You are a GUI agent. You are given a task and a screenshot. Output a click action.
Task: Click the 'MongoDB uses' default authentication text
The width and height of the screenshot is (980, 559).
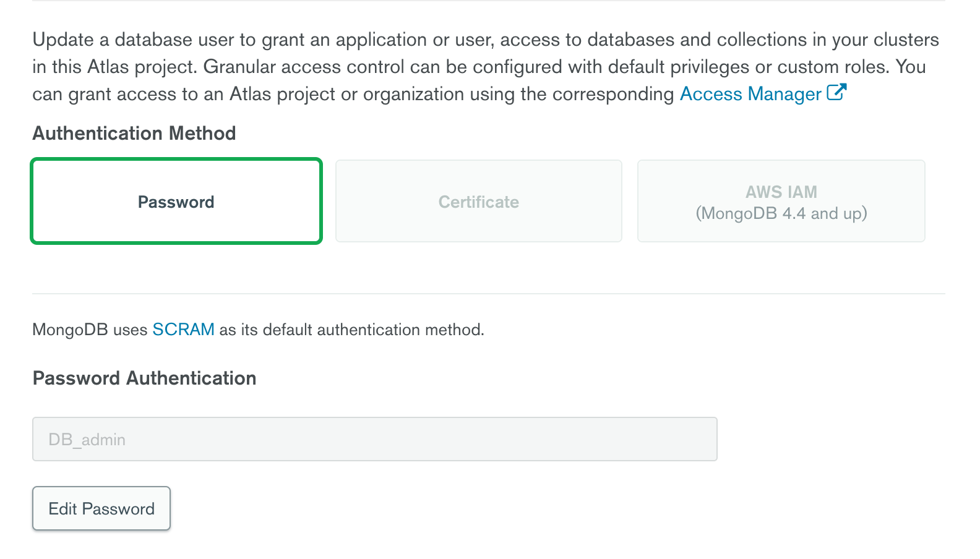tap(258, 330)
